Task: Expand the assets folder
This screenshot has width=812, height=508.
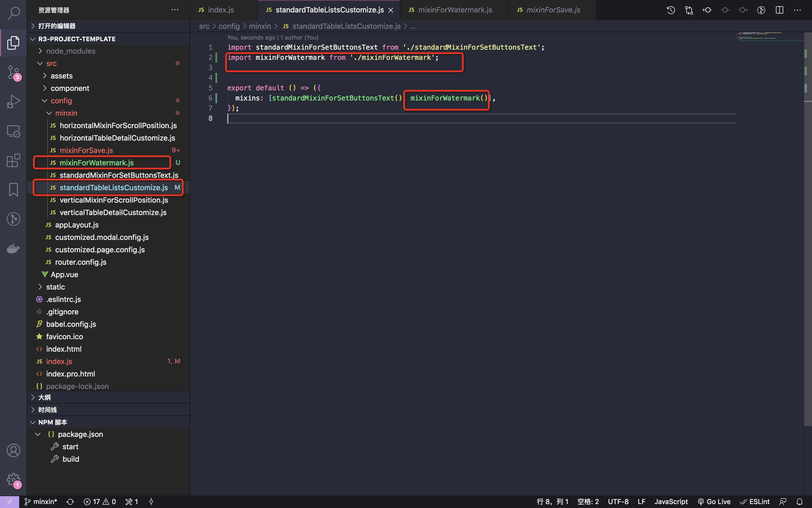Action: (x=108, y=76)
